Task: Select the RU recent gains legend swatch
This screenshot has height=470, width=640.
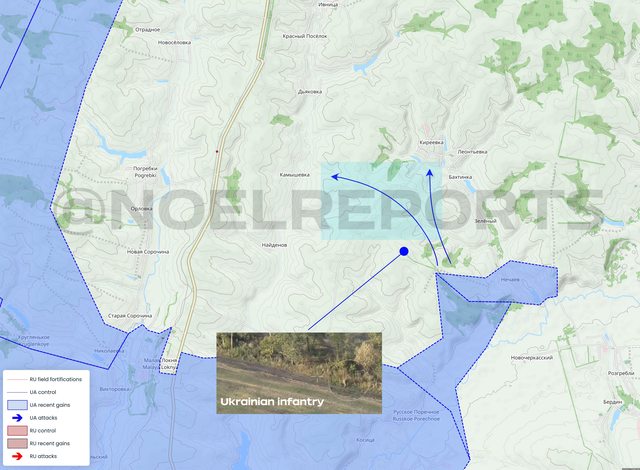Action: [17, 443]
